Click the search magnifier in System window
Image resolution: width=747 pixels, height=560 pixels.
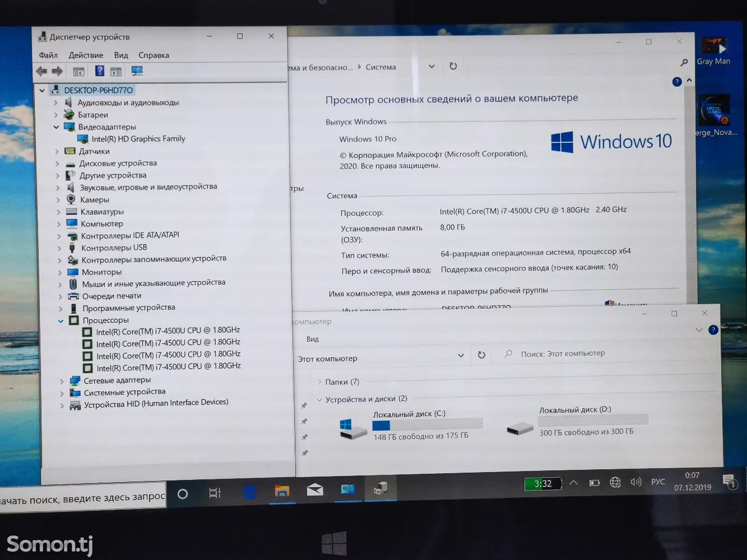[684, 62]
